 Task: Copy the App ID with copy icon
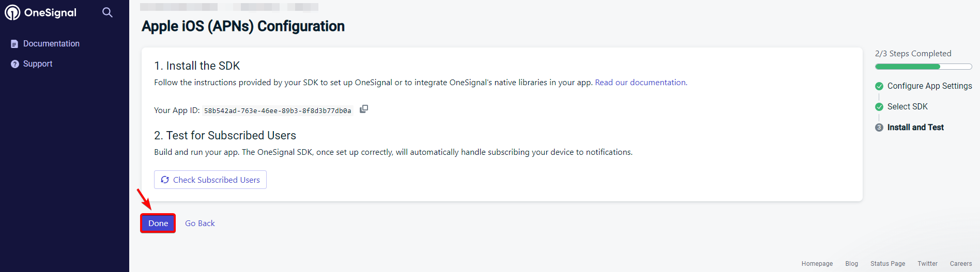(364, 109)
